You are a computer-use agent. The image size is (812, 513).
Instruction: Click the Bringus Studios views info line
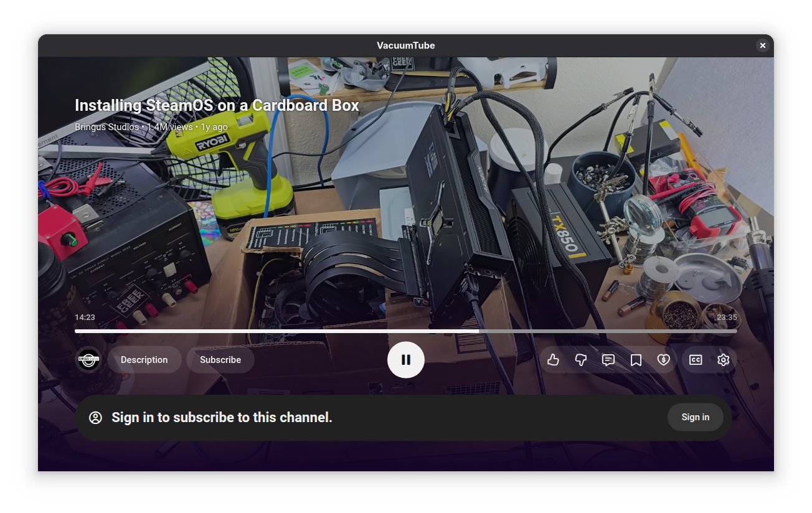pyautogui.click(x=151, y=127)
